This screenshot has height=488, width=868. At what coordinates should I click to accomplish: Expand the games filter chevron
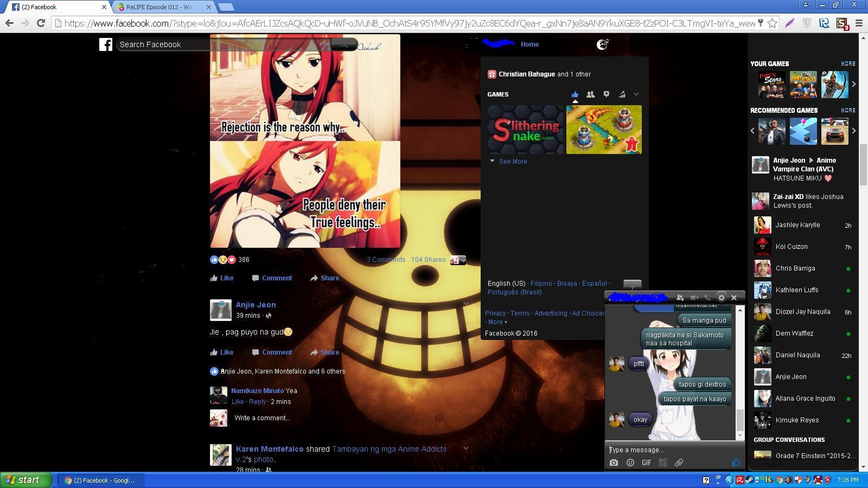tap(636, 94)
